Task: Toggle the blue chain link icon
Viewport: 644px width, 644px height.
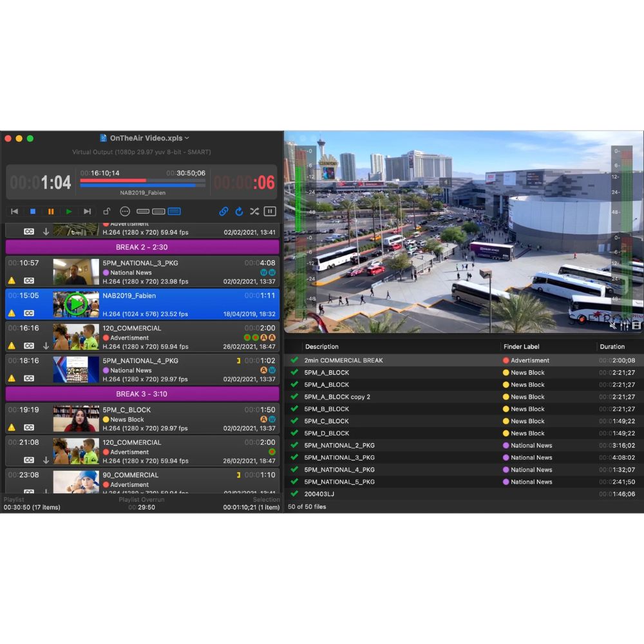Action: point(223,211)
